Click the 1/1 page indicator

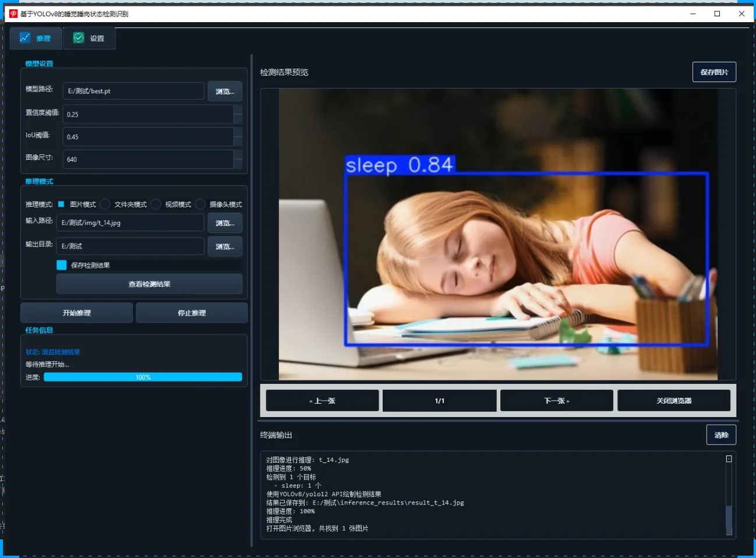coord(440,401)
